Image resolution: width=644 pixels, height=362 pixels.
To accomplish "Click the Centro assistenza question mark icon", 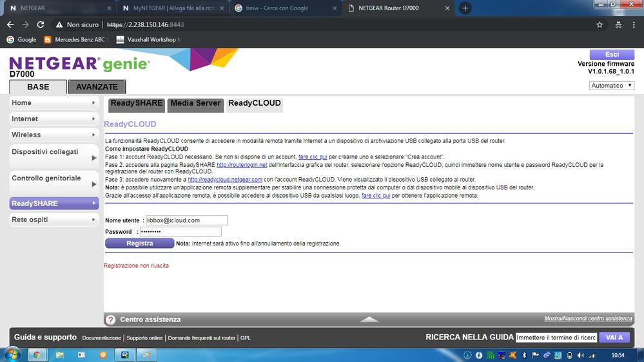I will (x=110, y=319).
